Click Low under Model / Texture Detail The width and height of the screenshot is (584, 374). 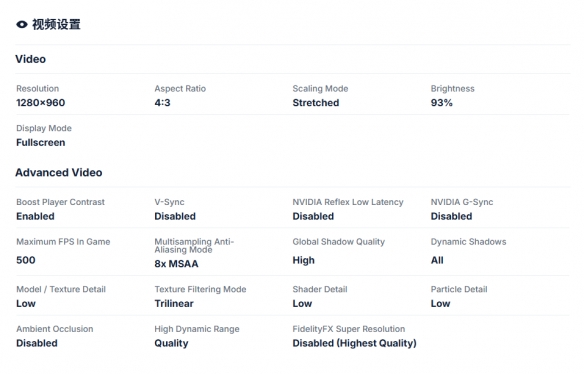(26, 304)
